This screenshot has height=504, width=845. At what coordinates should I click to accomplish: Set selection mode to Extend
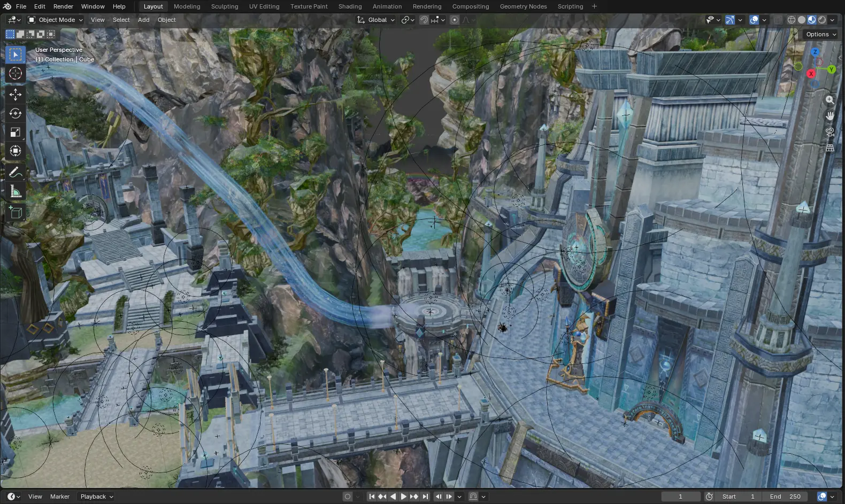(20, 34)
